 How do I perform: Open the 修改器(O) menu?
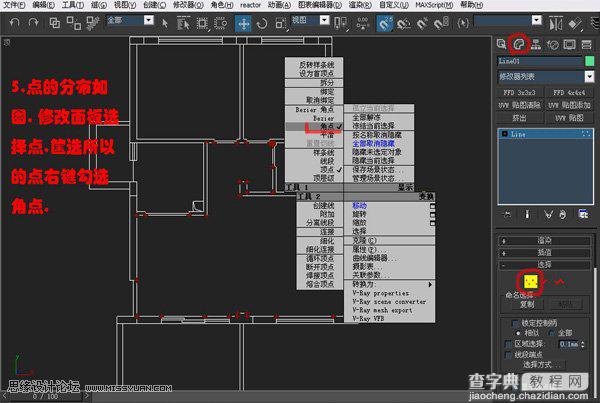[188, 5]
